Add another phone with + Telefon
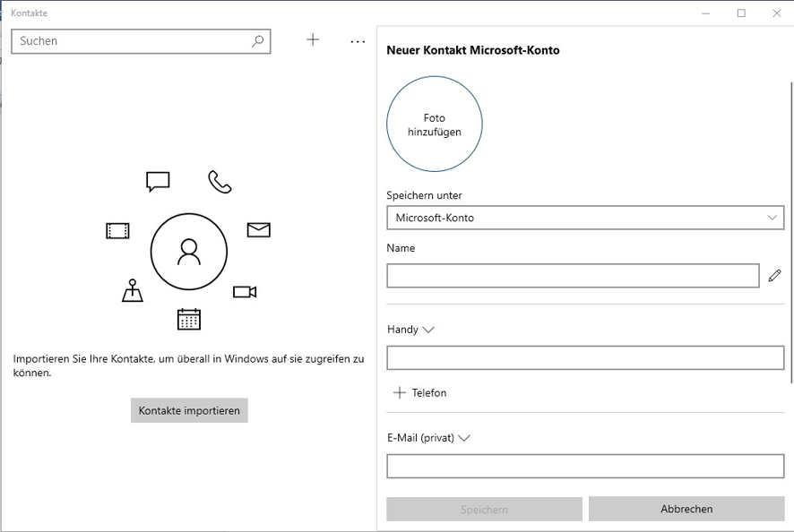Image resolution: width=794 pixels, height=532 pixels. coord(419,393)
